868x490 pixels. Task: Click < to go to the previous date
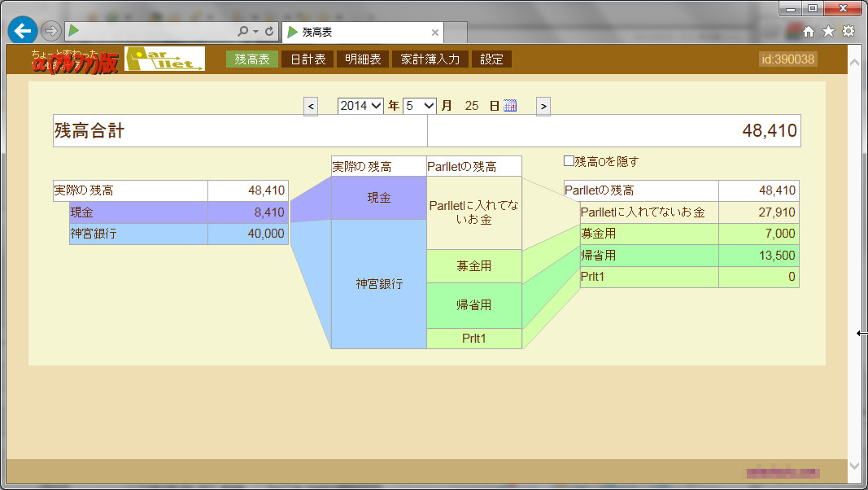pos(310,105)
